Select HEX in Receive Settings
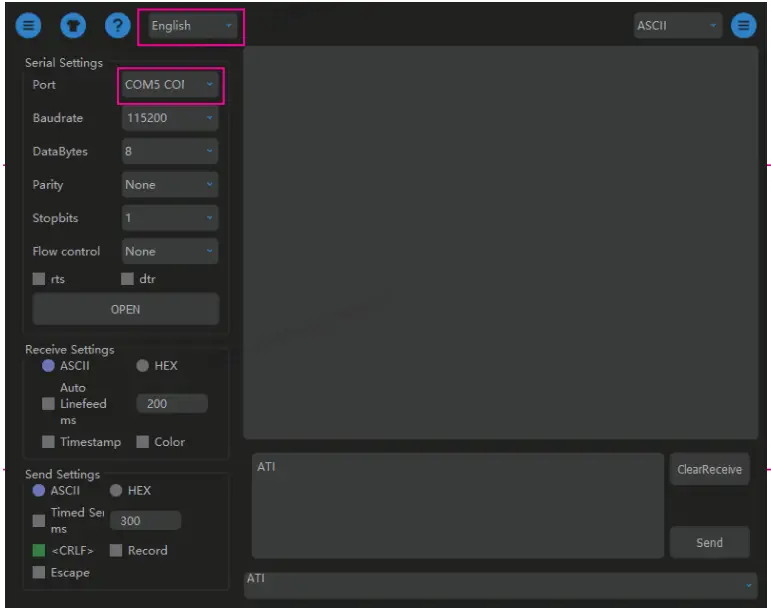 (143, 366)
